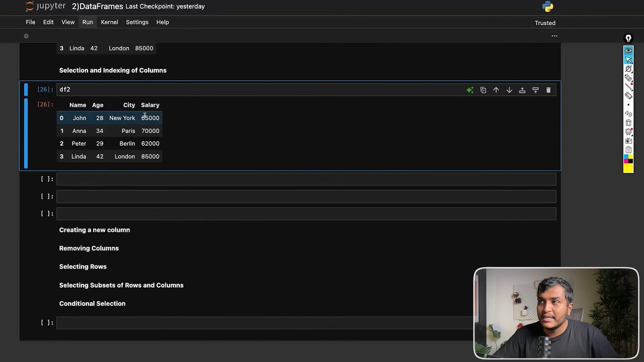Collapse the df2 input using its blue side bar
The width and height of the screenshot is (644, 362).
(x=26, y=90)
